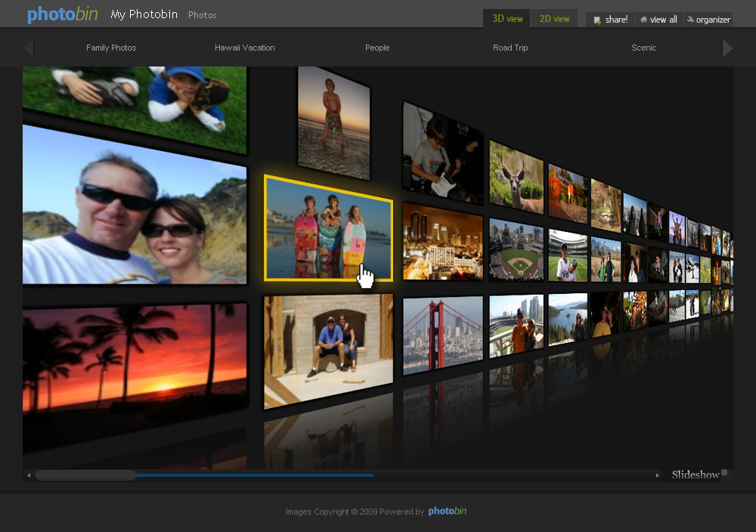This screenshot has width=756, height=532.
Task: Open the deer with antlers photo
Action: [516, 177]
